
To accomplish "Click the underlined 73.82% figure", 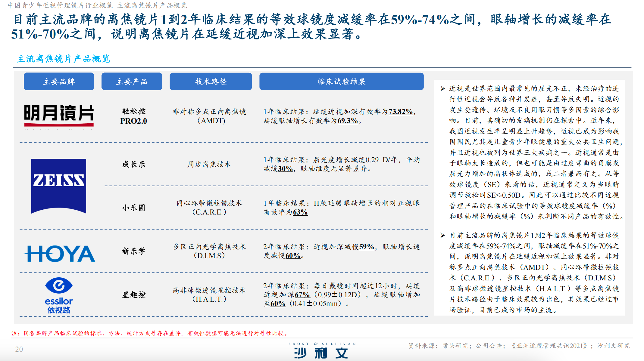I will (400, 112).
